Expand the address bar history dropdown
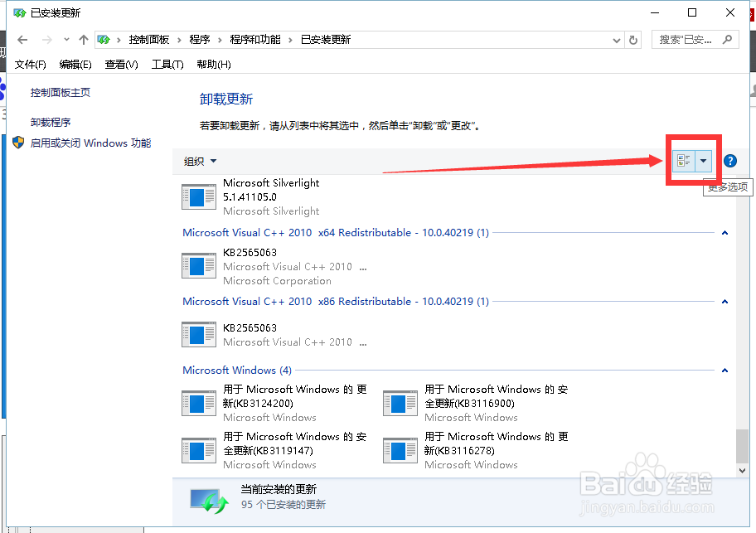The height and width of the screenshot is (533, 756). point(616,41)
